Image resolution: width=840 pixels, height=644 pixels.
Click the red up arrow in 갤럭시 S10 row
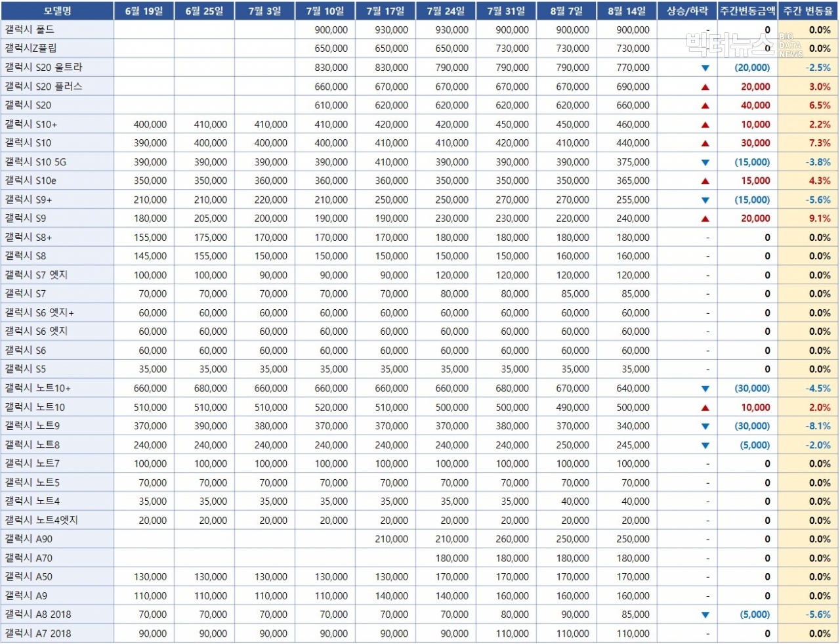click(705, 143)
